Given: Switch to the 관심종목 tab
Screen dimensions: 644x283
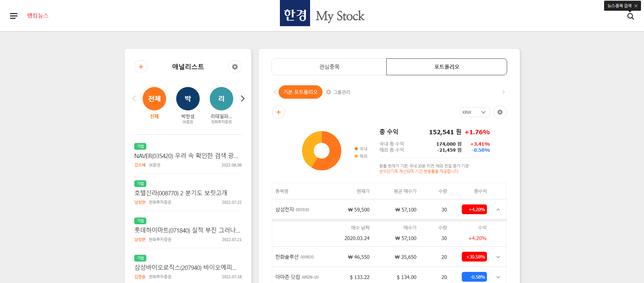Looking at the screenshot, I should coord(329,67).
